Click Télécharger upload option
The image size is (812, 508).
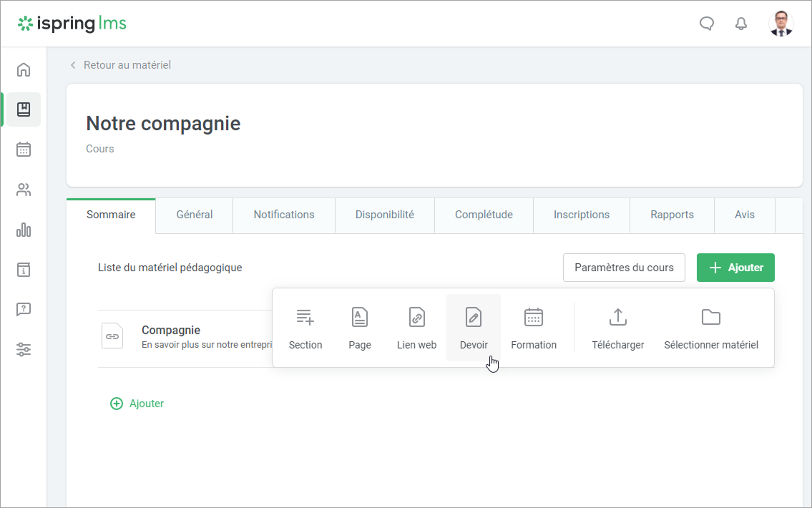tap(617, 328)
